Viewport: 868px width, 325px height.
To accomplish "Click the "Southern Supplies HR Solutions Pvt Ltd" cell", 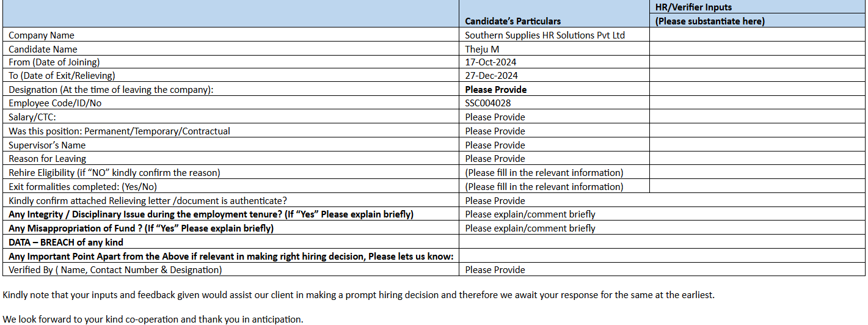I will pyautogui.click(x=544, y=35).
